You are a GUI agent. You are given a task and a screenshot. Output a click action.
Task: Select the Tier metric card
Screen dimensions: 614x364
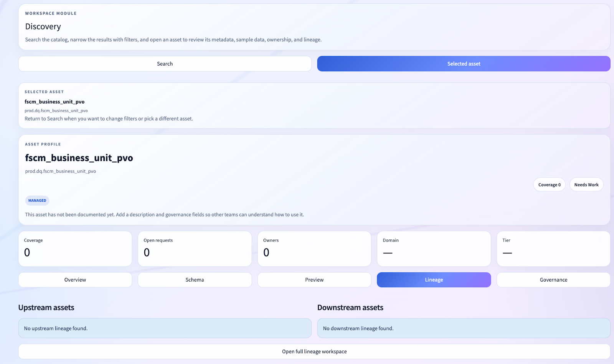tap(553, 249)
